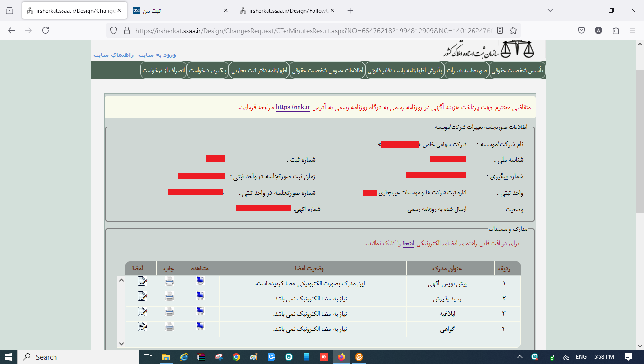Open sign icon for ابلاغیه row
Viewport: 644px width, 364px height.
tap(142, 311)
